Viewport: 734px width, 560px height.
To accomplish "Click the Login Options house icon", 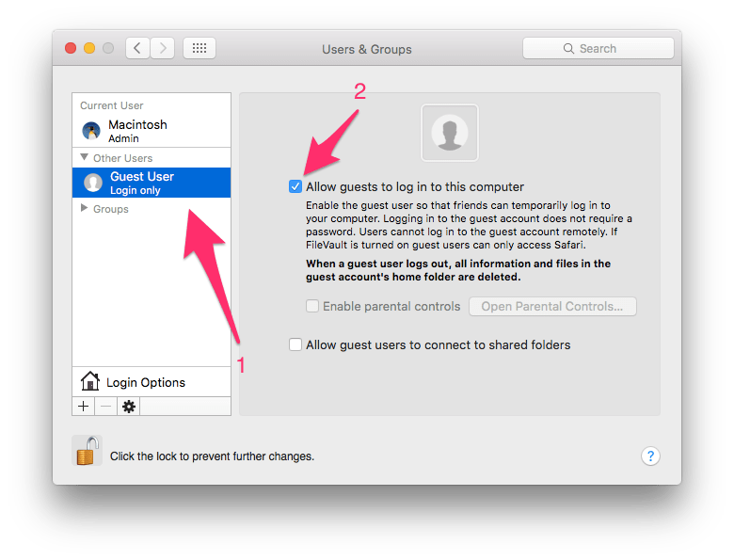I will pyautogui.click(x=90, y=381).
